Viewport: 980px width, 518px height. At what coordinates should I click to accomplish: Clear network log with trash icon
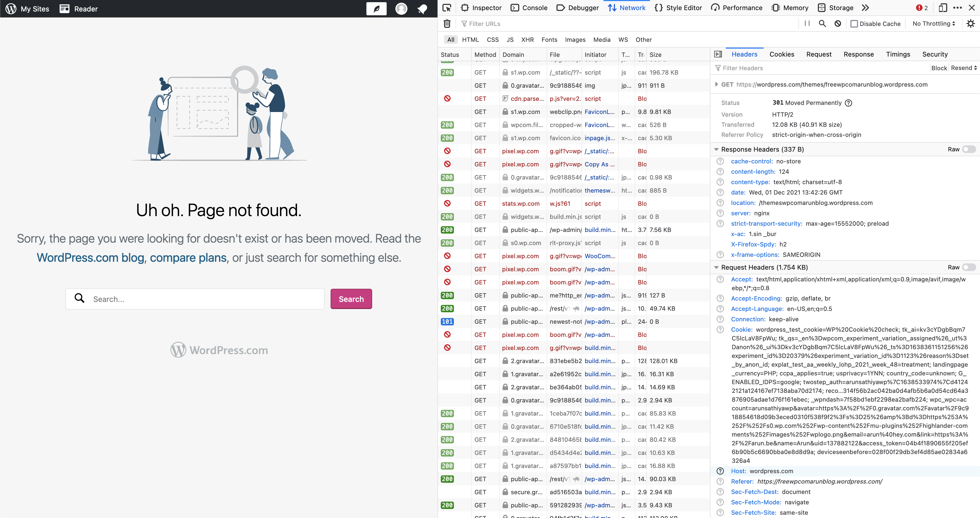(447, 23)
